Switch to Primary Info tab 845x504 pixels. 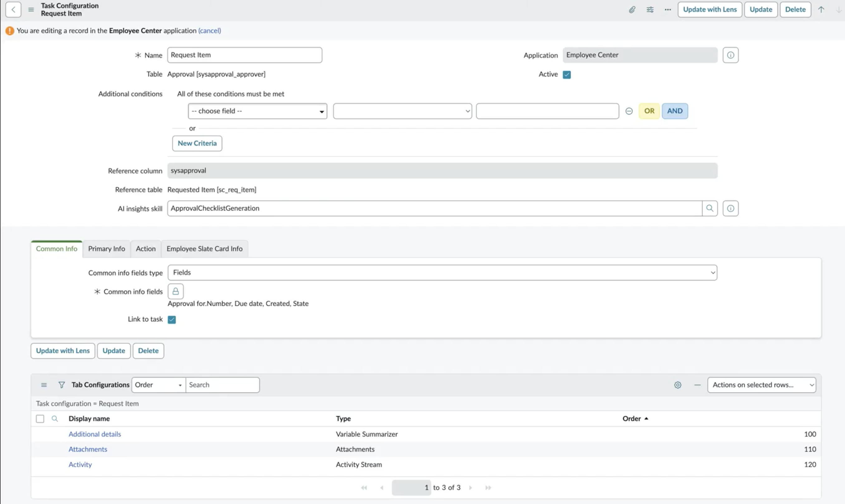click(x=106, y=249)
